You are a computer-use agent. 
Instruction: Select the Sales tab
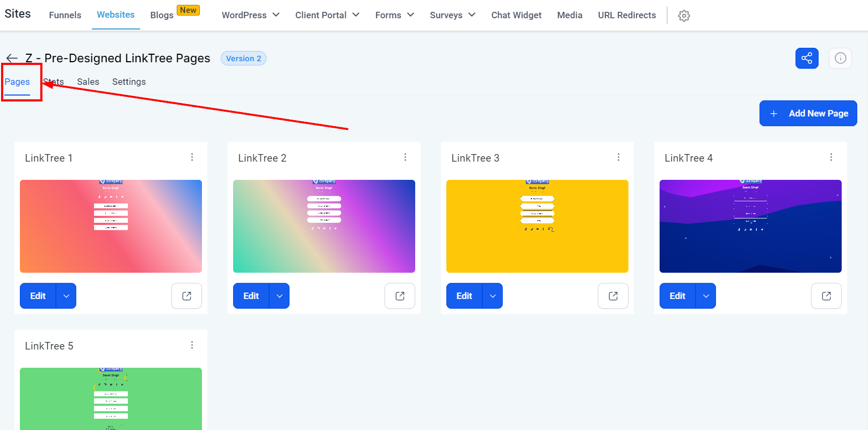tap(88, 82)
